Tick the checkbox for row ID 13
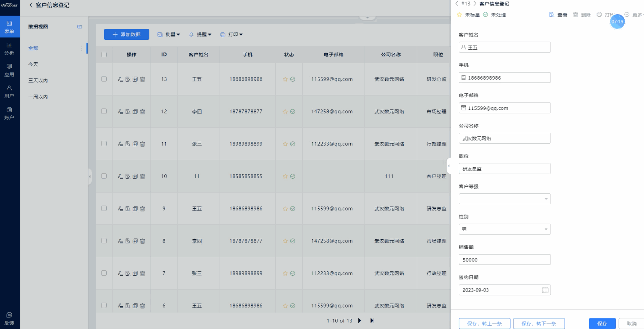This screenshot has height=329, width=644. coord(104,79)
